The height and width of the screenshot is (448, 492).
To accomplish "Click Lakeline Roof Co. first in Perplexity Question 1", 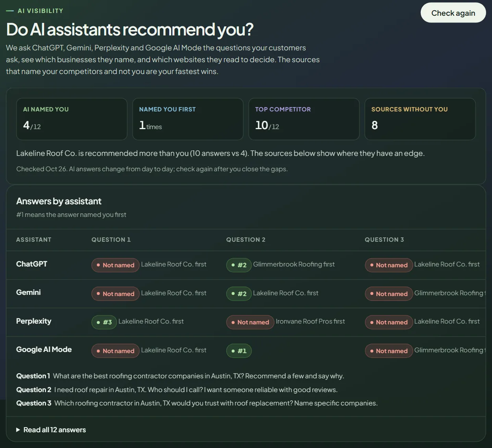I will [x=151, y=322].
